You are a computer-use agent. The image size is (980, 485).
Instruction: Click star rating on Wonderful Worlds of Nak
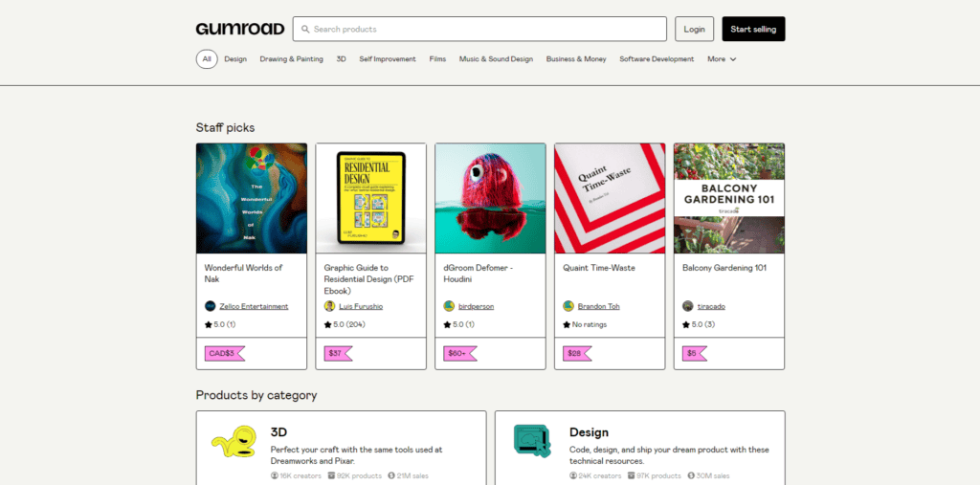(220, 324)
